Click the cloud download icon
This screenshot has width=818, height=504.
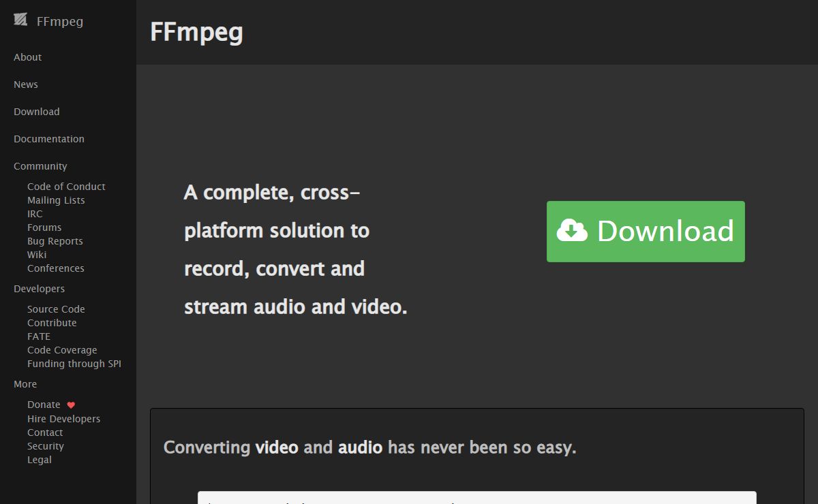tap(571, 231)
